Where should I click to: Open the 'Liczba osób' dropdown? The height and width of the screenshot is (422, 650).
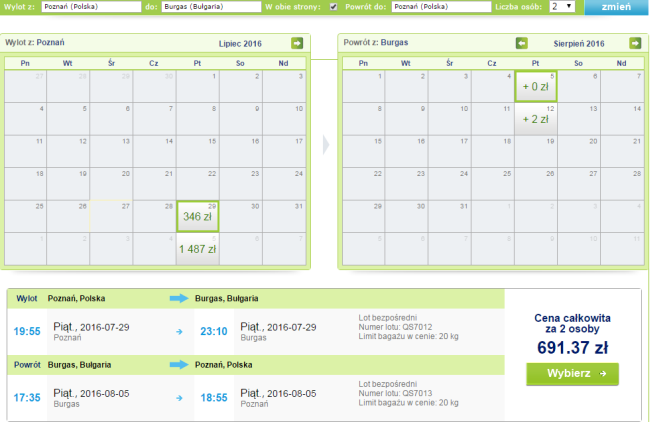(562, 6)
